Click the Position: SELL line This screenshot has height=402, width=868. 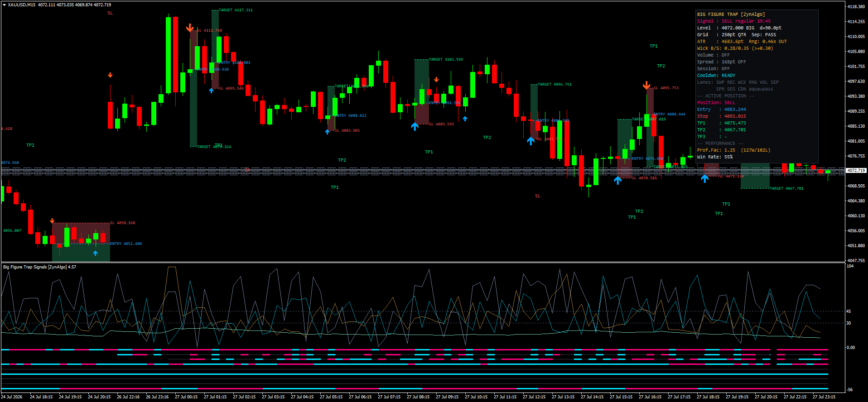[716, 103]
